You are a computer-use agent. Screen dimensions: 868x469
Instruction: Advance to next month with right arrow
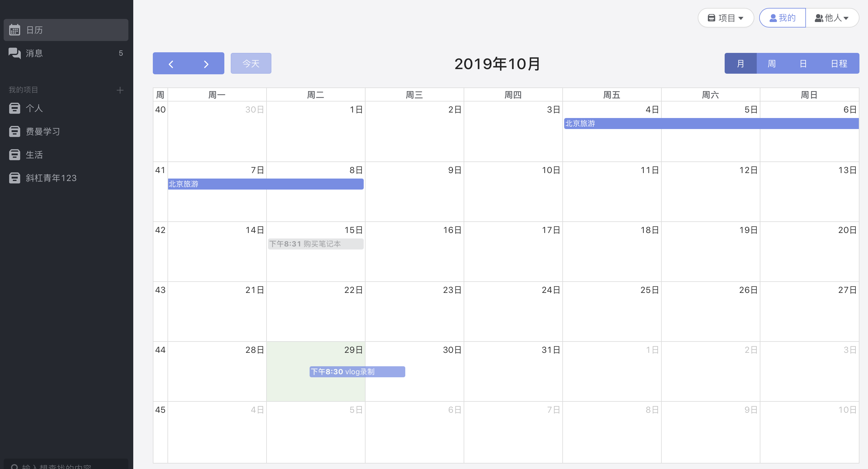(206, 64)
